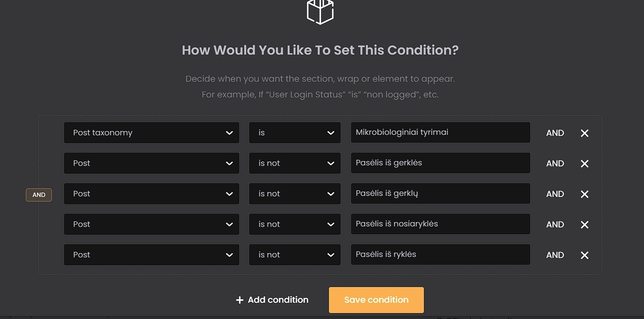The image size is (644, 319).
Task: Expand 'is not' dropdown on 'Pasėlis iš ryklės' row
Action: (x=294, y=255)
